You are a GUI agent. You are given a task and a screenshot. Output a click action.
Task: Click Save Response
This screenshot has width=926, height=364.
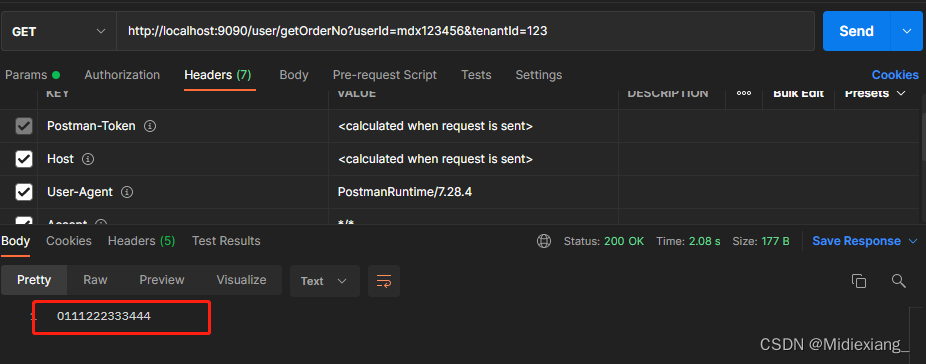(x=857, y=241)
